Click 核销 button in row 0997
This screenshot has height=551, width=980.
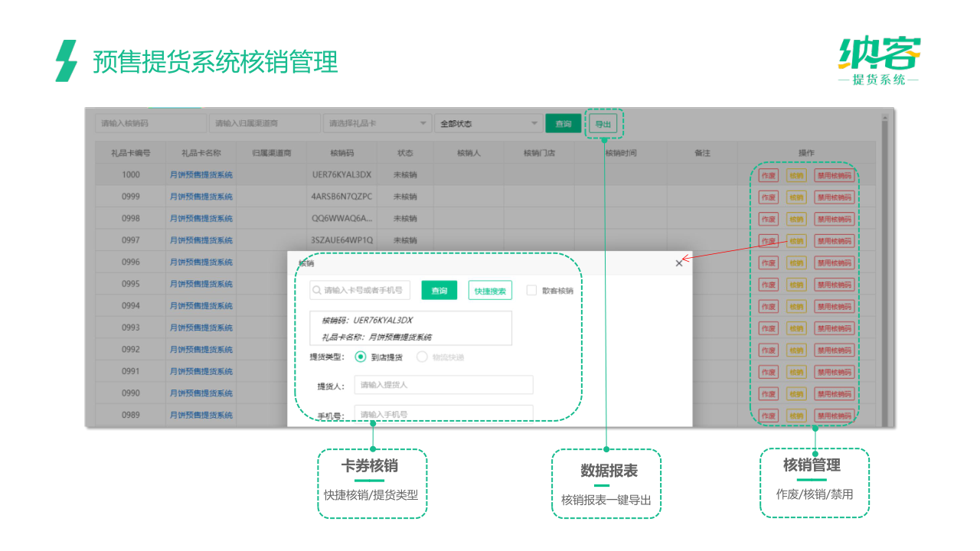coord(796,240)
